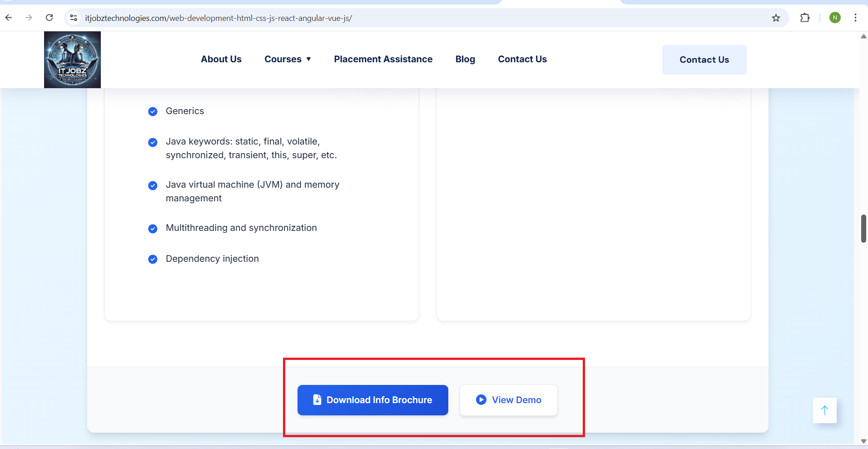Click the vertical scrollbar thumb
This screenshot has height=449, width=868.
tap(863, 229)
